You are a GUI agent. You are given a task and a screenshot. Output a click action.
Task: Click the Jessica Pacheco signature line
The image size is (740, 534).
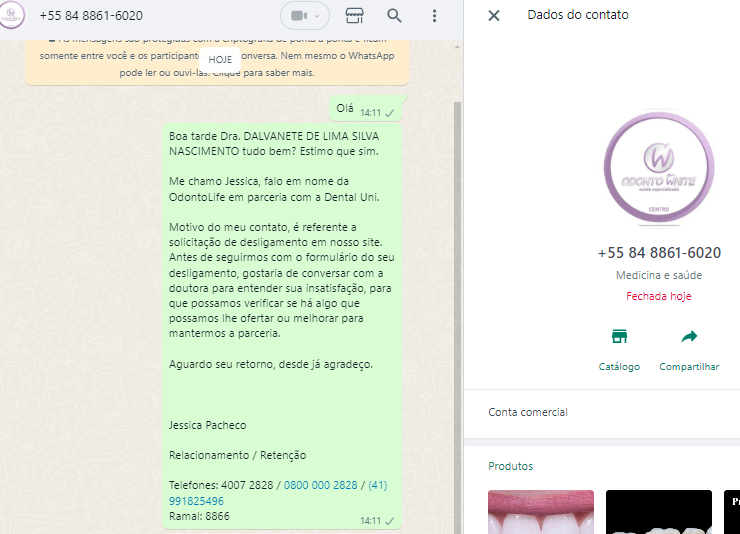[x=208, y=425]
